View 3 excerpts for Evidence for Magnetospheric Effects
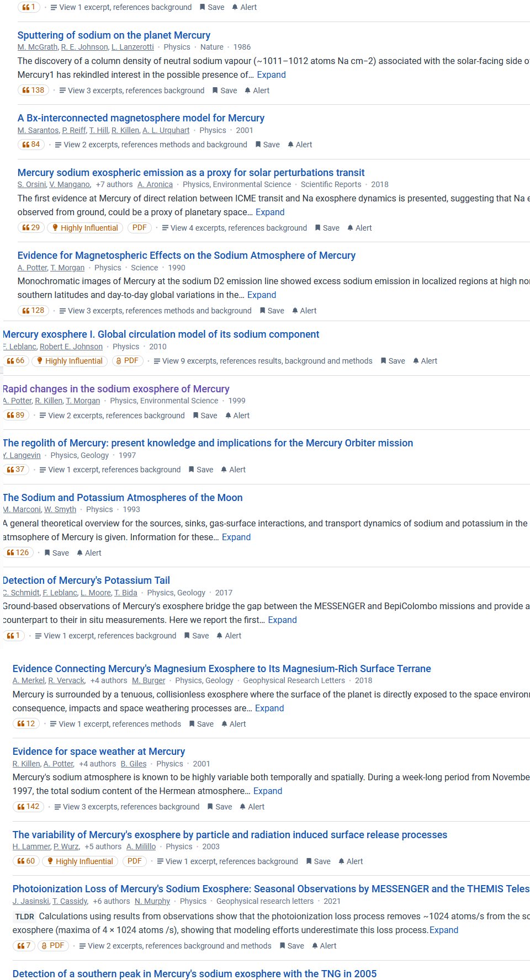530x980 pixels. (x=155, y=311)
